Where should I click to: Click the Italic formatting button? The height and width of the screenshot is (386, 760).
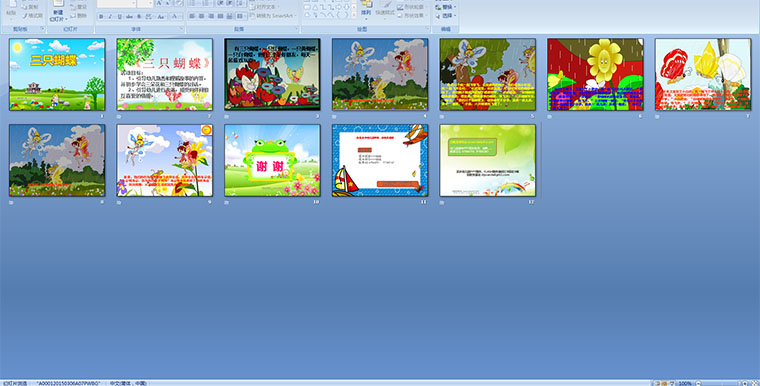tap(110, 16)
